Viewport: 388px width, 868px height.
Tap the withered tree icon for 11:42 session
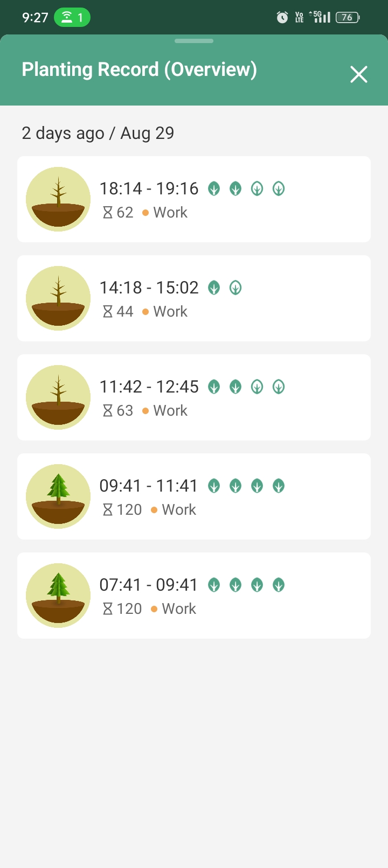(x=58, y=397)
